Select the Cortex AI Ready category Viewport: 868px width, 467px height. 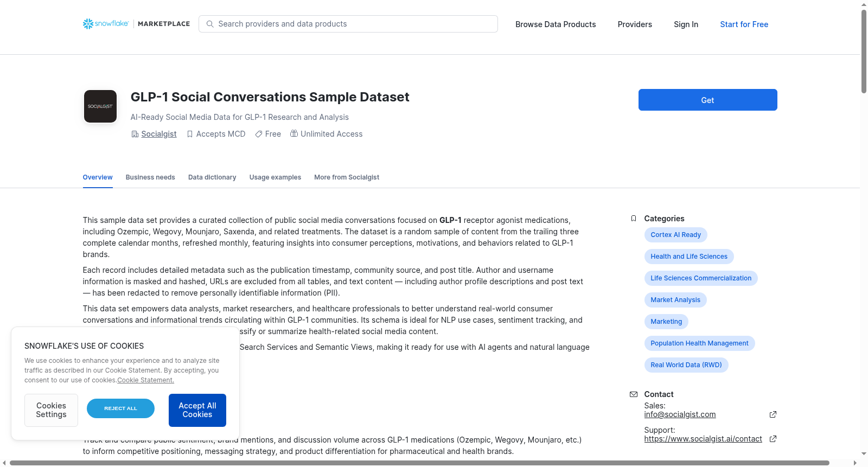675,235
